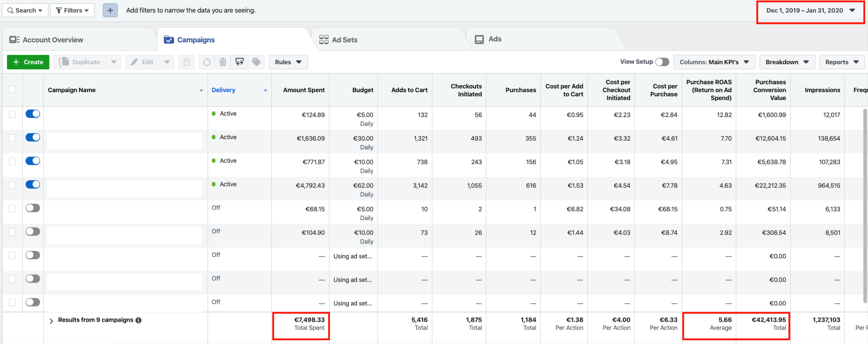Viewport: 868px width, 344px height.
Task: Check the select-all checkbox in table header
Action: tap(13, 89)
